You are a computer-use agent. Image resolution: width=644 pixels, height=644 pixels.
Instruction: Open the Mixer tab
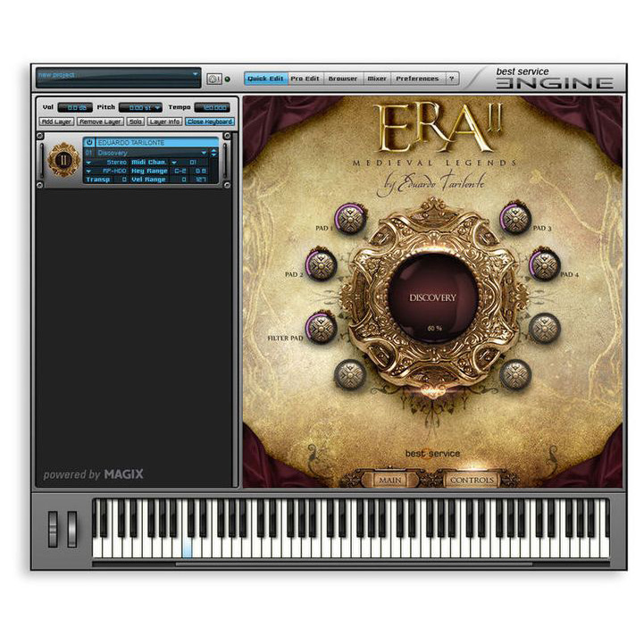[377, 79]
